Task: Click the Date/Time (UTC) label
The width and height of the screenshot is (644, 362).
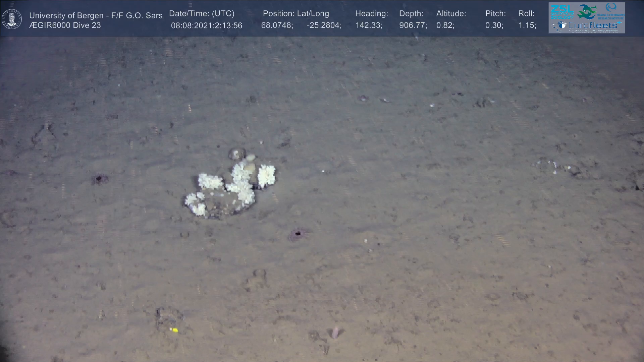Action: point(202,14)
